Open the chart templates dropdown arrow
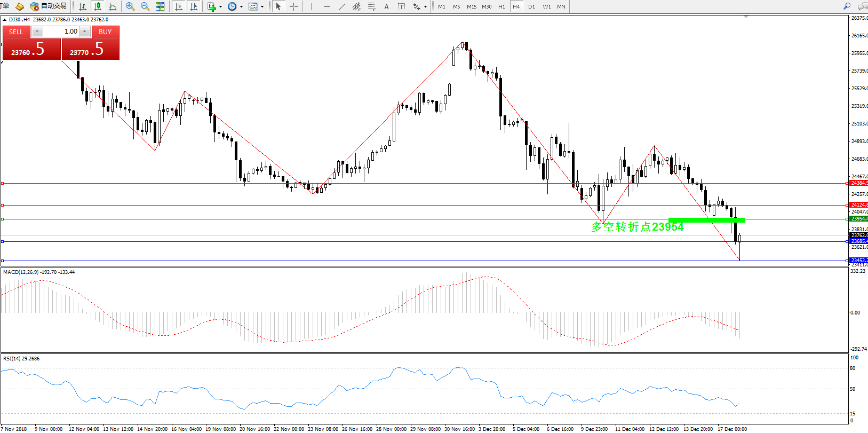Image resolution: width=868 pixels, height=433 pixels. pyautogui.click(x=262, y=7)
